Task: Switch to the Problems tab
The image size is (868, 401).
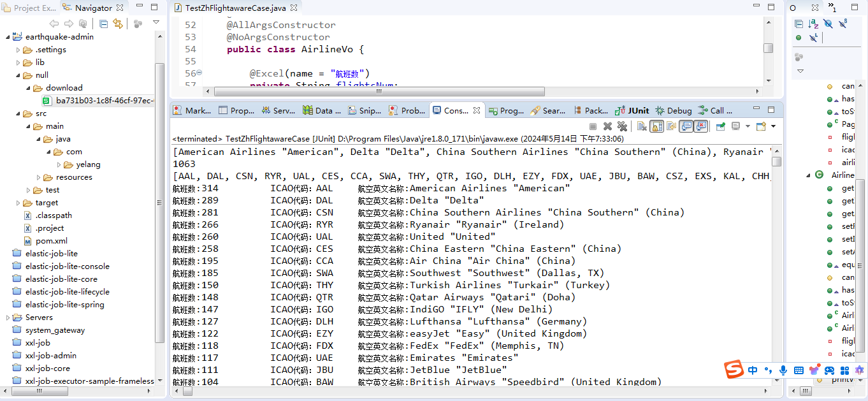Action: tap(407, 110)
